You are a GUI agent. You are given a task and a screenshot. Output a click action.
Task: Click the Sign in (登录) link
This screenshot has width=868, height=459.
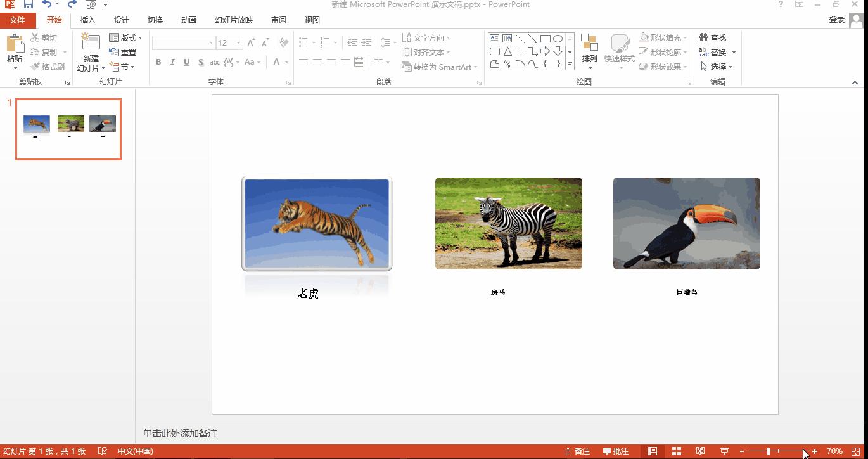tap(836, 20)
